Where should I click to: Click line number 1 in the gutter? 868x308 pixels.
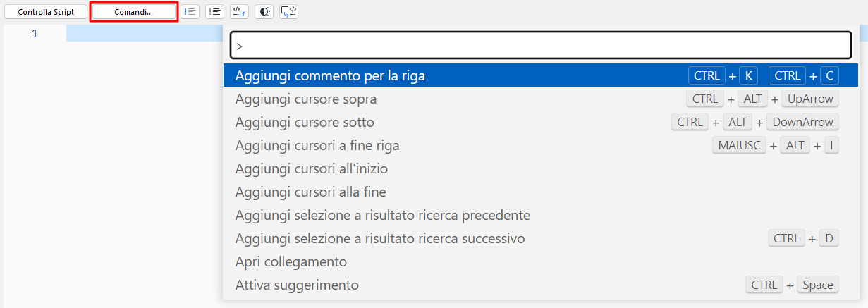(x=35, y=34)
